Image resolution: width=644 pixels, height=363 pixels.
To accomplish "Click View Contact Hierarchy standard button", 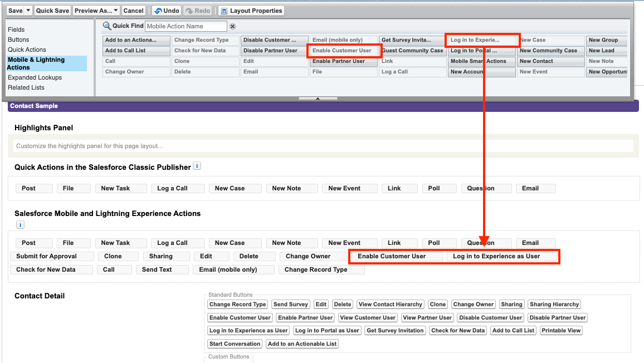I will pyautogui.click(x=390, y=305).
